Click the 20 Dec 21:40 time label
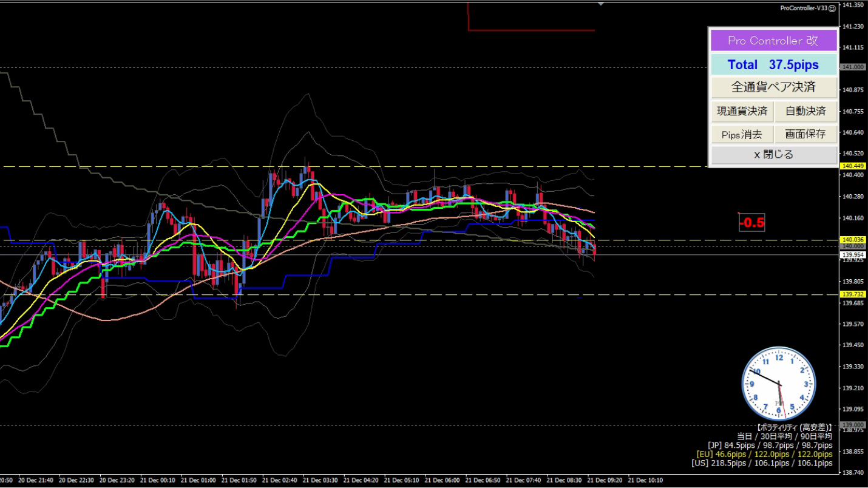Viewport: 868px width, 488px height. click(36, 480)
